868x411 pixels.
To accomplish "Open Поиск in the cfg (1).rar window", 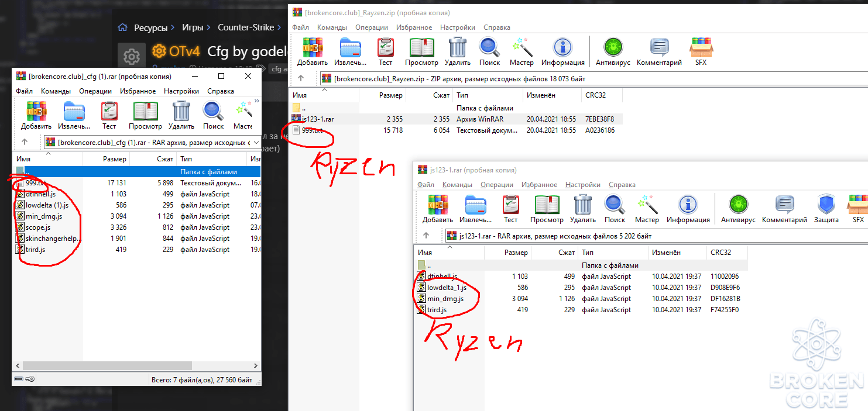I will tap(214, 115).
